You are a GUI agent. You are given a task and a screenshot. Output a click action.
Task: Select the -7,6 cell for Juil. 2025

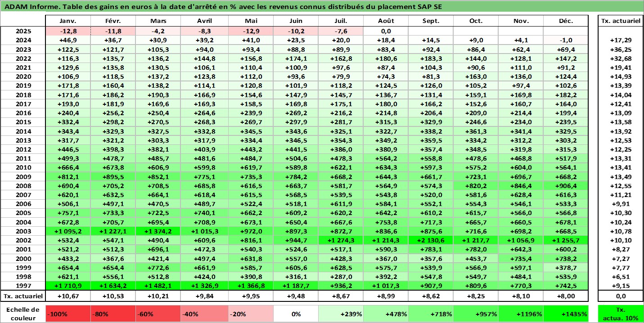(x=341, y=31)
